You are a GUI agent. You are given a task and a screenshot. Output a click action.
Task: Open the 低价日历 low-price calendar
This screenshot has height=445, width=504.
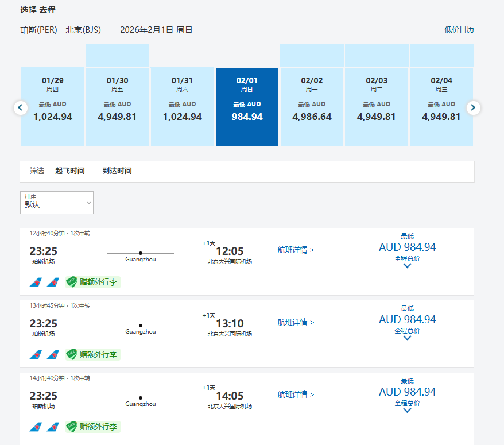459,29
